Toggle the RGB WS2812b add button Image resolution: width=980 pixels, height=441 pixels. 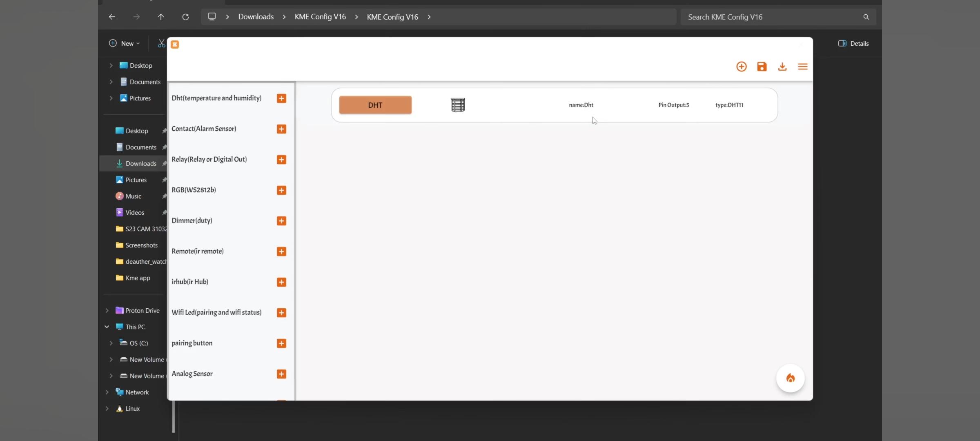281,190
